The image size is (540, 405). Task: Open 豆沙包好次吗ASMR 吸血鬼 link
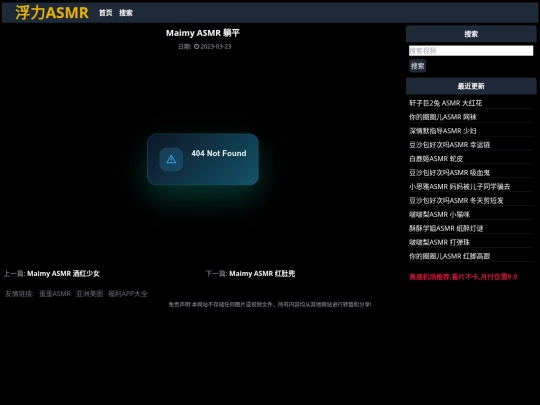[x=449, y=173]
